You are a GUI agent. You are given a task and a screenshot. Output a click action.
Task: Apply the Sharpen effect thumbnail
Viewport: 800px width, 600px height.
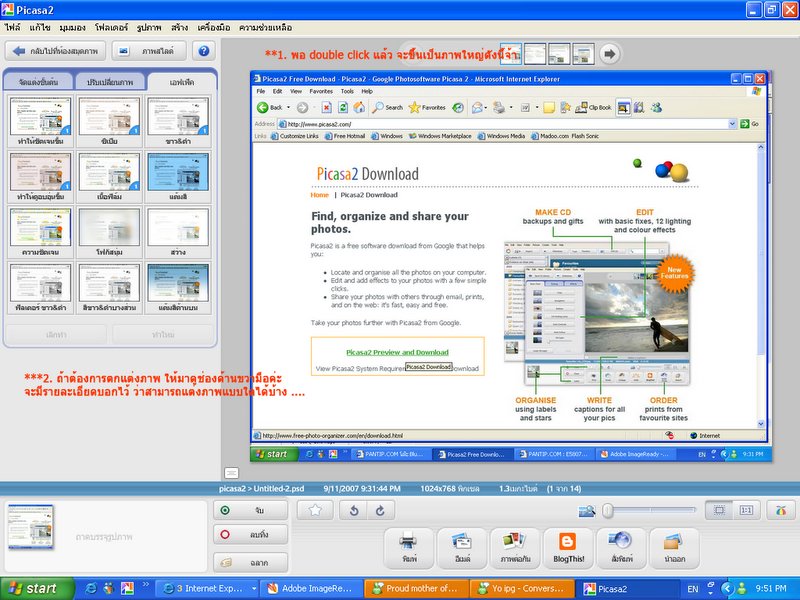point(40,121)
